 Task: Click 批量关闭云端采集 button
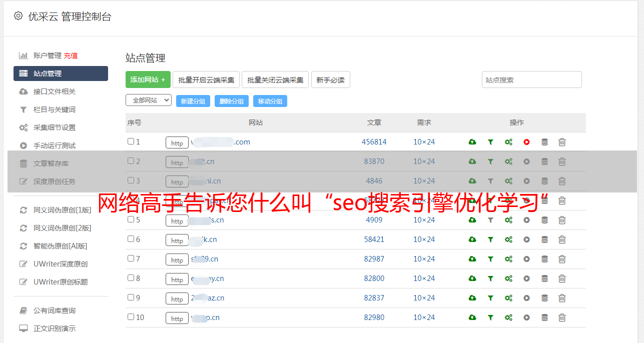coord(275,79)
